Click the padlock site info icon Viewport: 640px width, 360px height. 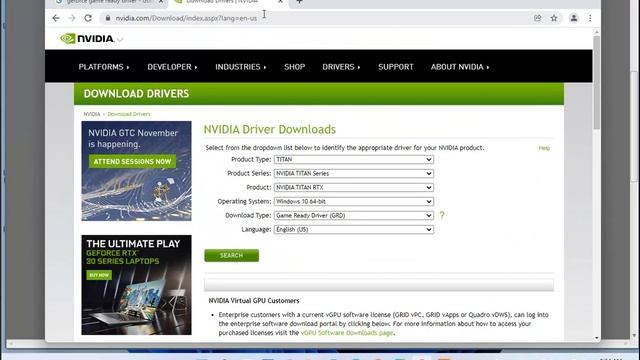[108, 18]
